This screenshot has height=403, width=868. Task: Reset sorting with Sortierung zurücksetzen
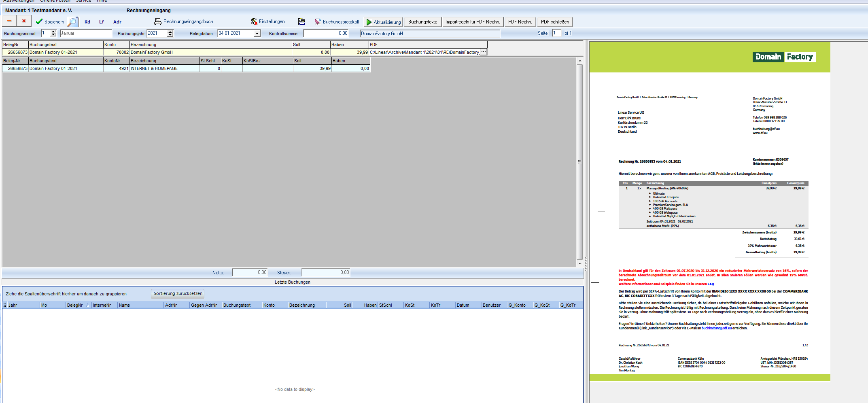tap(178, 293)
